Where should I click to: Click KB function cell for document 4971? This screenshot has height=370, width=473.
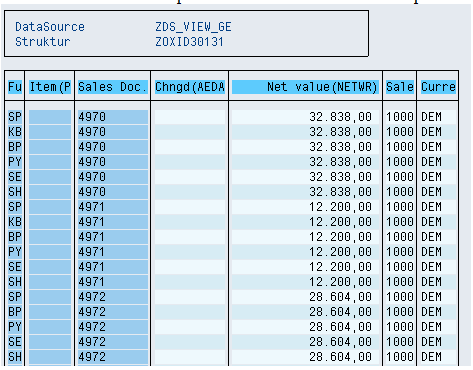pyautogui.click(x=15, y=222)
